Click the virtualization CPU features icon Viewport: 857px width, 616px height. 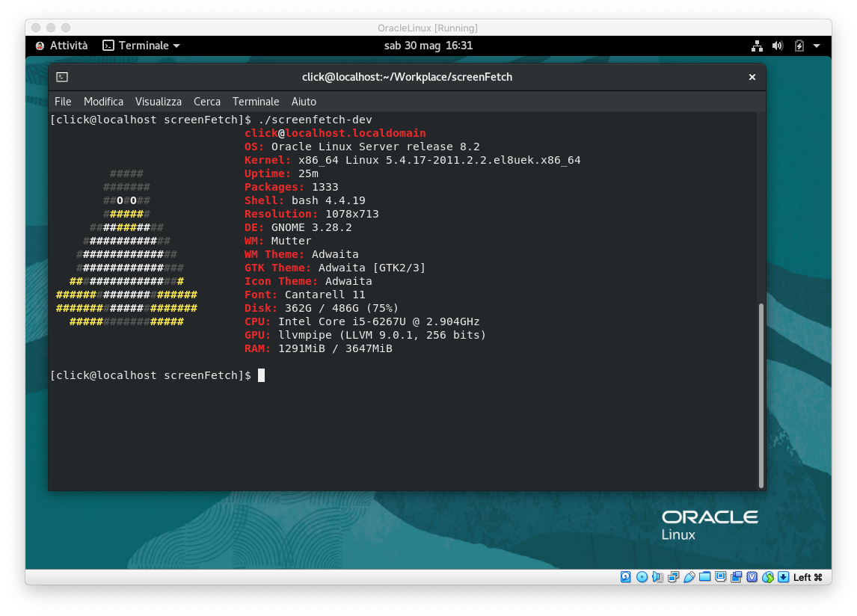752,577
